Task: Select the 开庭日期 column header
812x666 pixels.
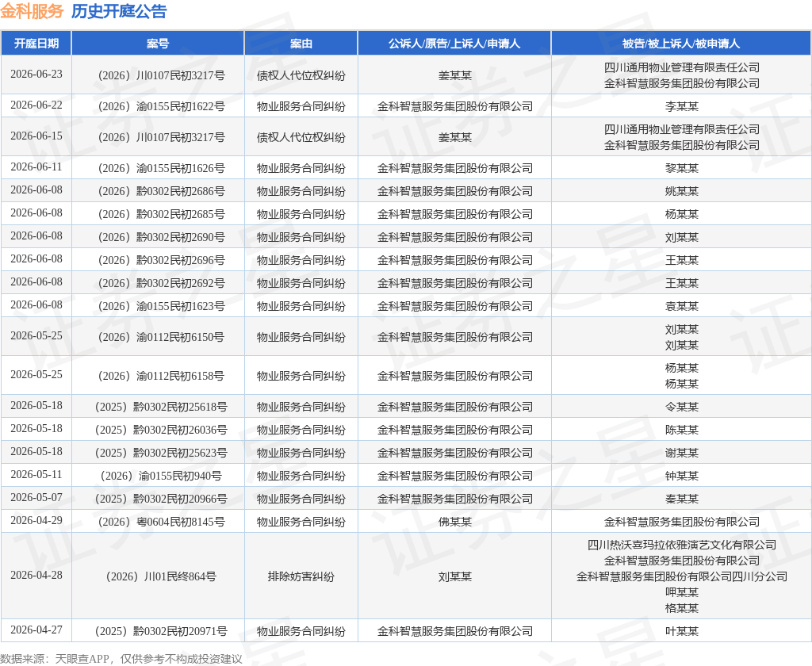Action: [x=36, y=44]
